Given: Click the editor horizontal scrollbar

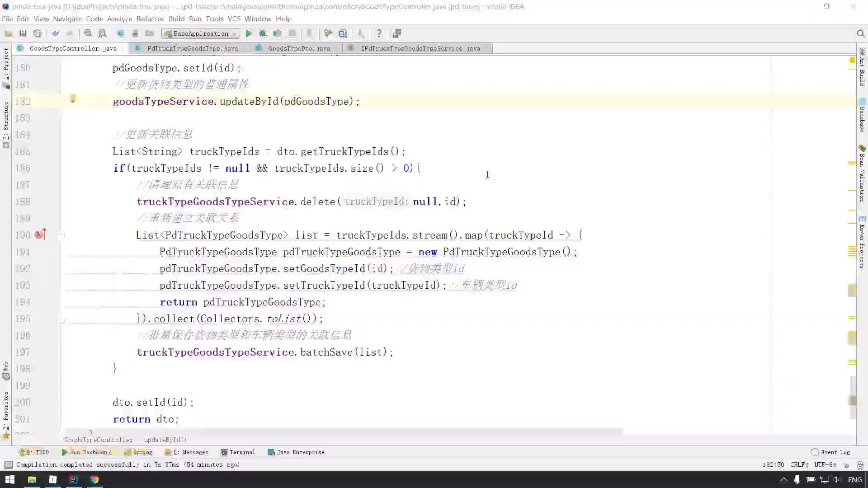Looking at the screenshot, I should coord(344,432).
